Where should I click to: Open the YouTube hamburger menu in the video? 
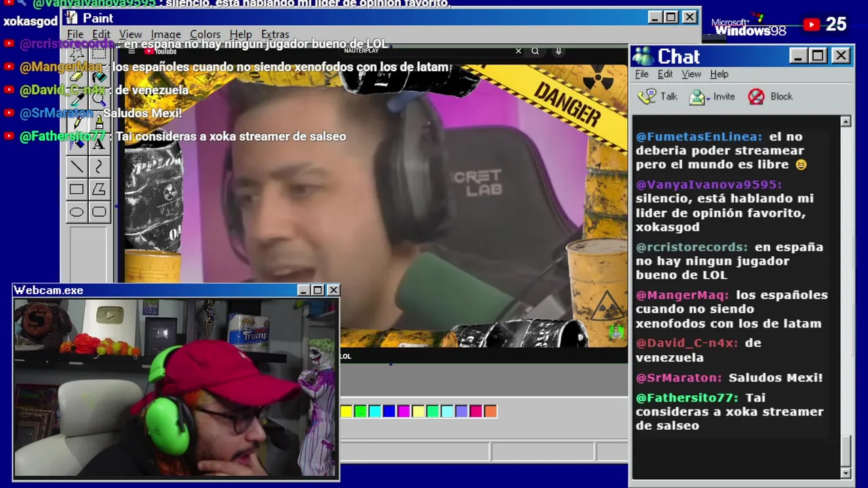coord(132,51)
